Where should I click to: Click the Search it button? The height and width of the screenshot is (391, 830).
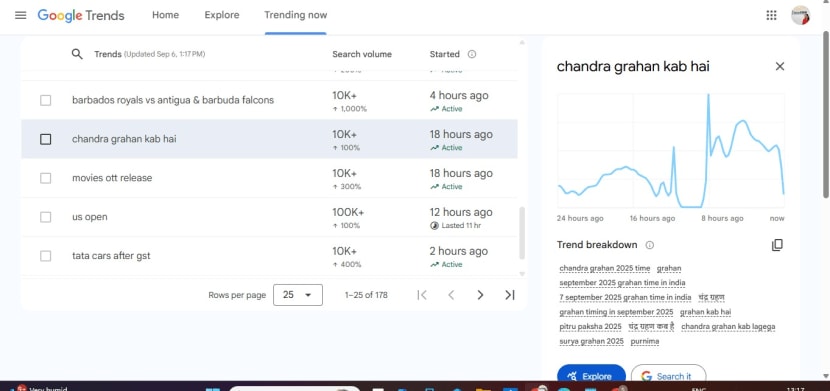tap(669, 376)
